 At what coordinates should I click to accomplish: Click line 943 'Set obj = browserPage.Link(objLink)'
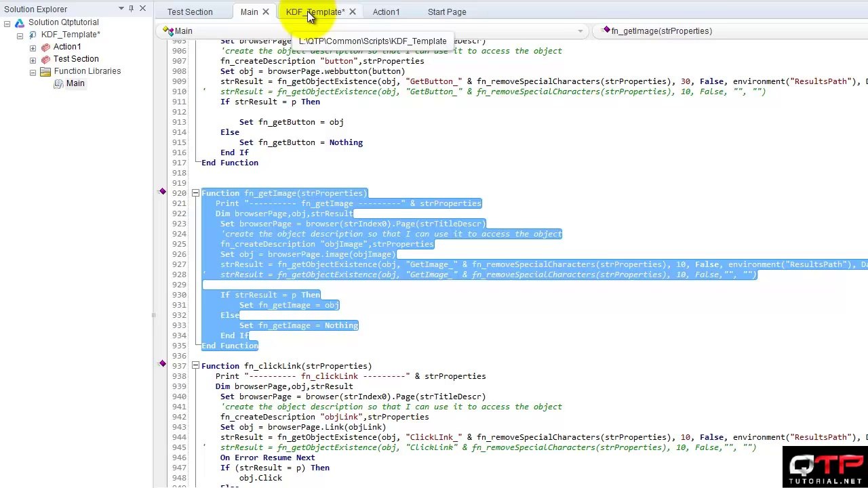coord(303,427)
